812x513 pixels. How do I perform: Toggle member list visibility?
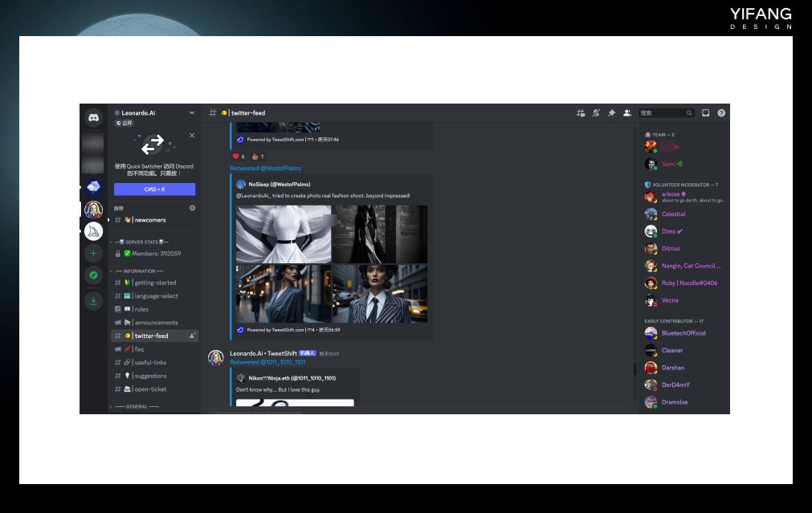click(x=626, y=113)
